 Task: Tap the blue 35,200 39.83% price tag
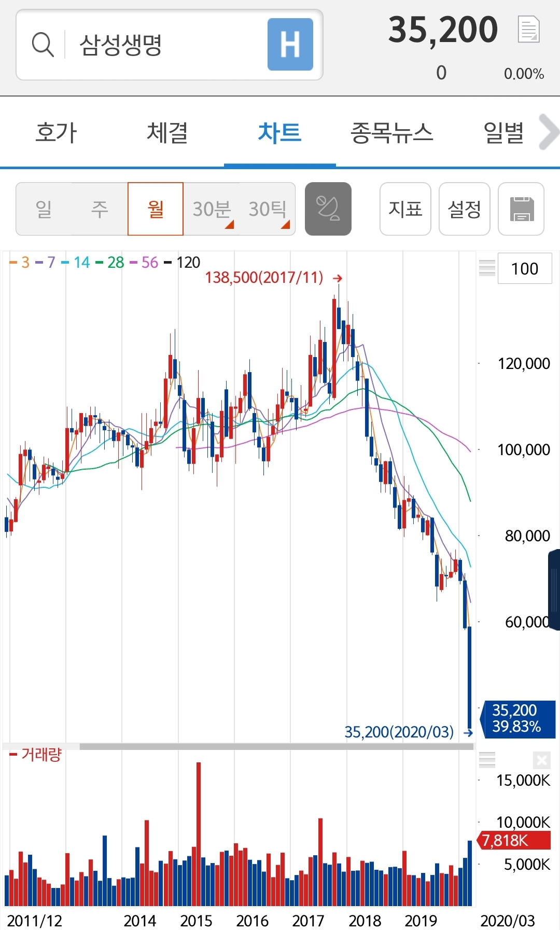pos(519,719)
